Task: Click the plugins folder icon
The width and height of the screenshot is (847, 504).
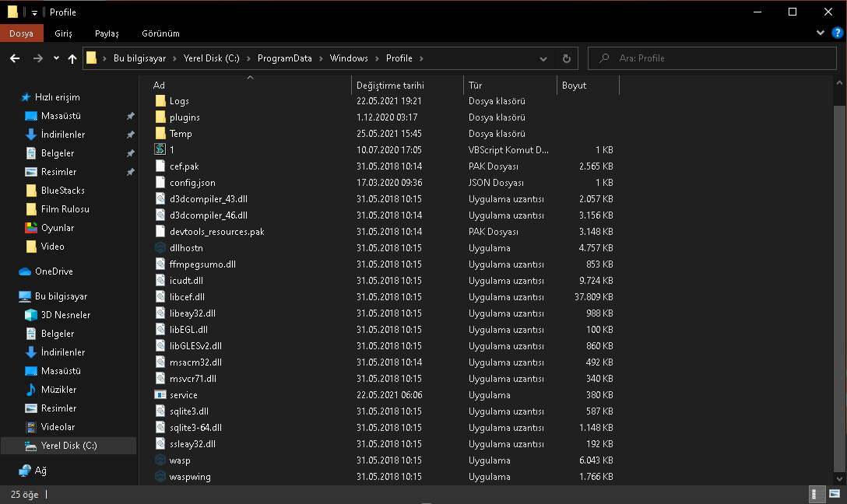Action: pos(160,117)
